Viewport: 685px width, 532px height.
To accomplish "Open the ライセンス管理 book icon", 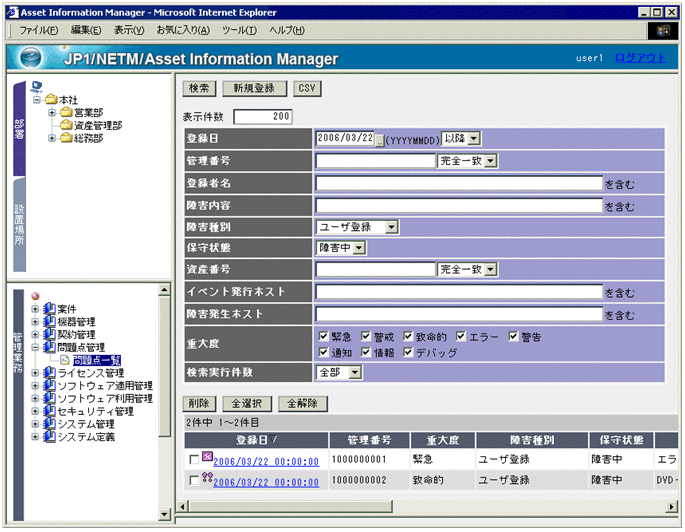I will (49, 373).
